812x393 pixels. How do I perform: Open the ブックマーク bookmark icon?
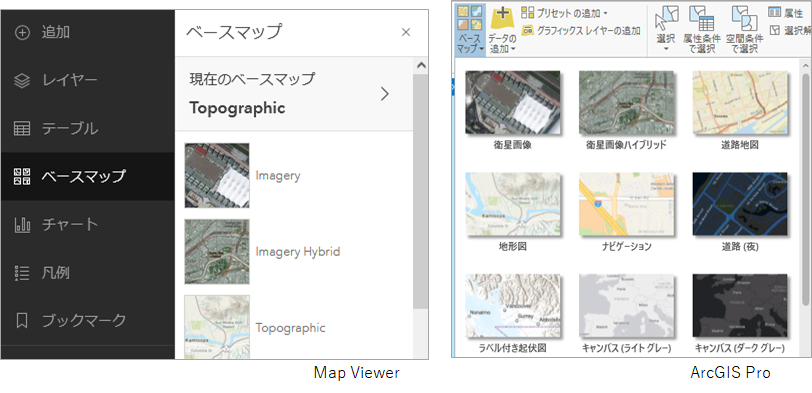pyautogui.click(x=22, y=321)
